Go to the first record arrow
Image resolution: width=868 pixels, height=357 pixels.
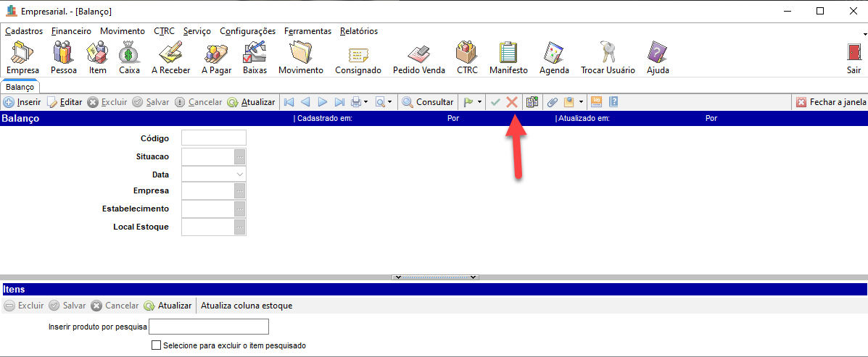289,102
